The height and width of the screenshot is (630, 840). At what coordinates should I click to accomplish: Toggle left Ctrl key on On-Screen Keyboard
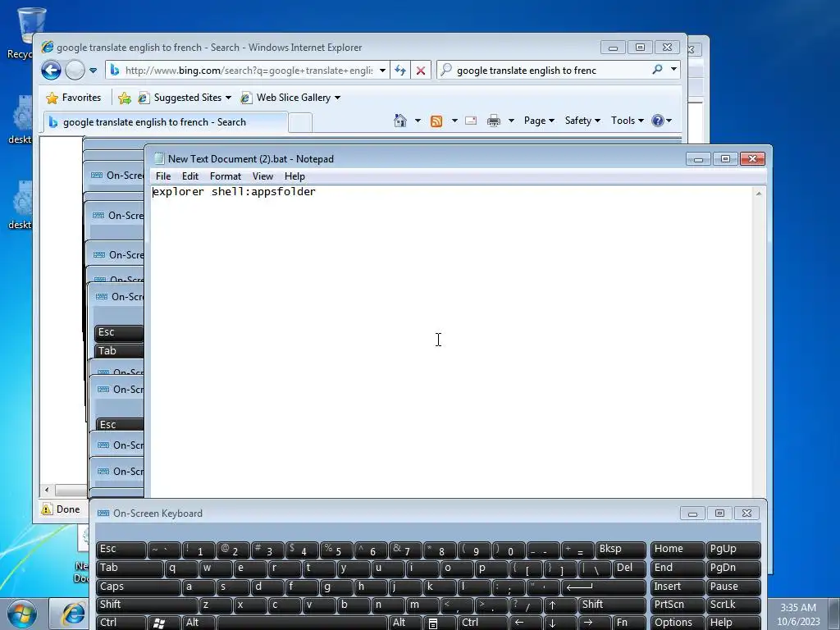[121, 623]
